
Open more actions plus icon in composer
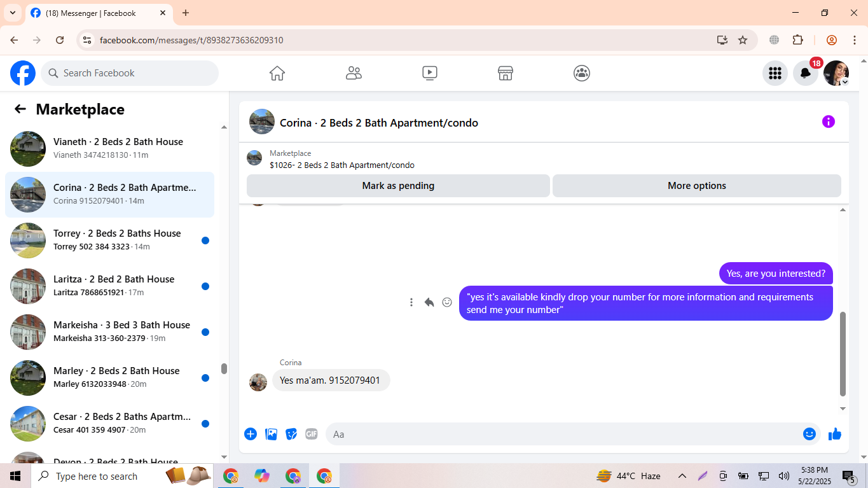251,434
